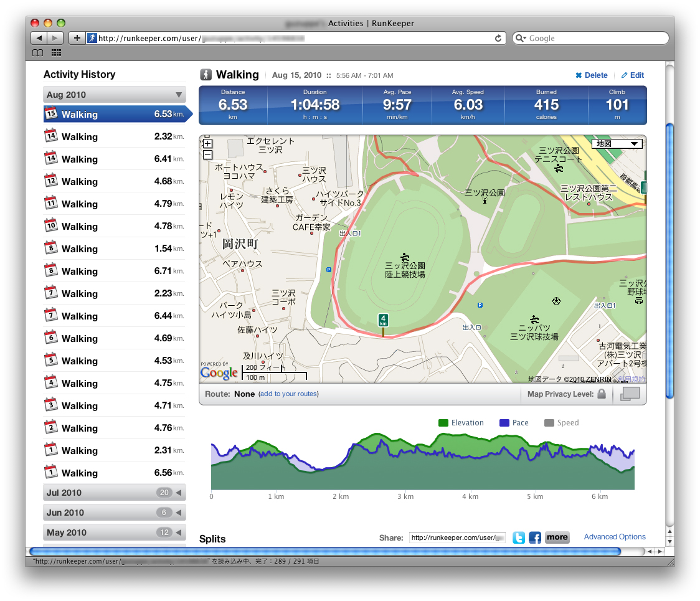This screenshot has width=700, height=601.
Task: Select the 6.41 km Walking activity
Action: point(115,159)
